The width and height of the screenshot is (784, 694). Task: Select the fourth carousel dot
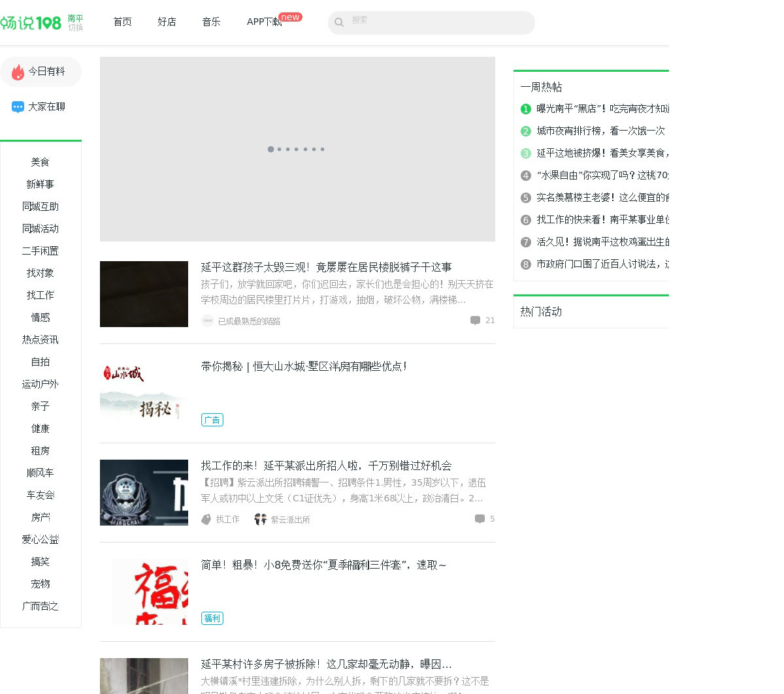(x=296, y=150)
